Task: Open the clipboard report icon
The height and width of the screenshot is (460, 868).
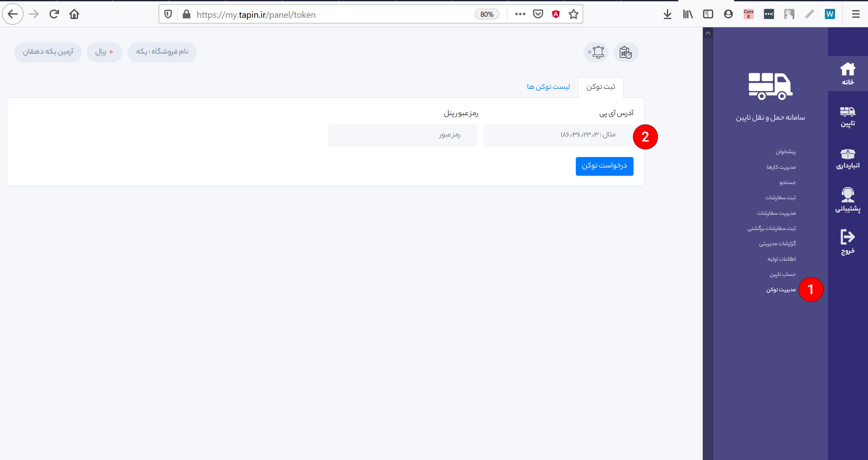Action: (x=626, y=52)
